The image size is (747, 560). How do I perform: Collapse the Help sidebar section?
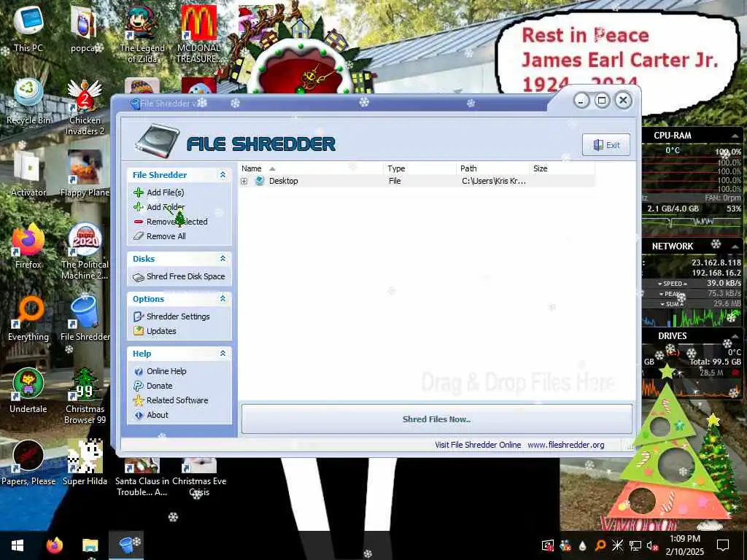pyautogui.click(x=222, y=354)
